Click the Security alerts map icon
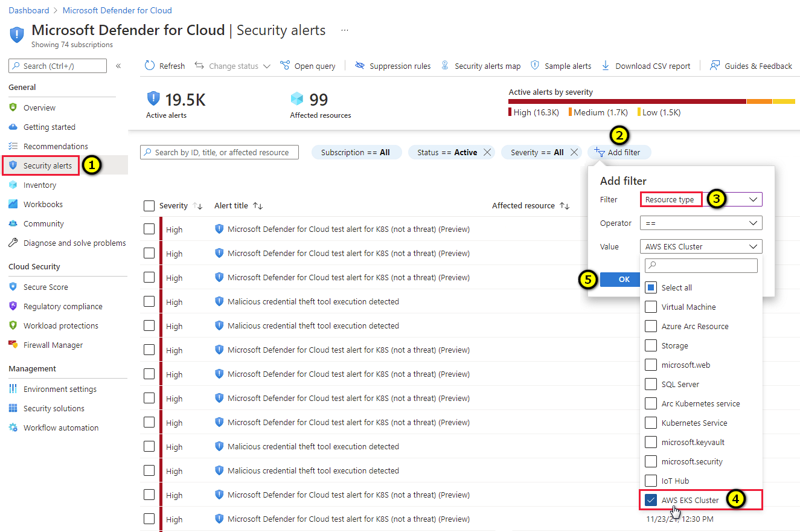800x532 pixels. [x=445, y=66]
